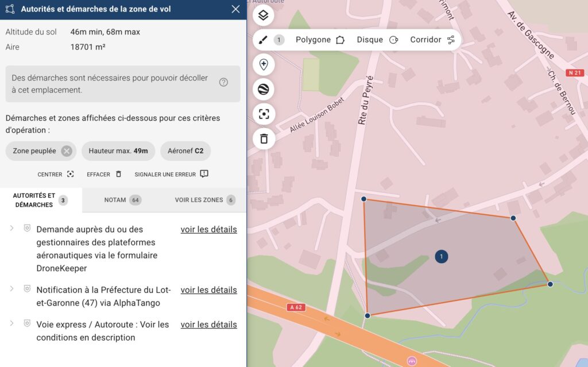Viewport: 588px width, 367px height.
Task: Click the zone marker labeled 1
Action: (x=441, y=257)
